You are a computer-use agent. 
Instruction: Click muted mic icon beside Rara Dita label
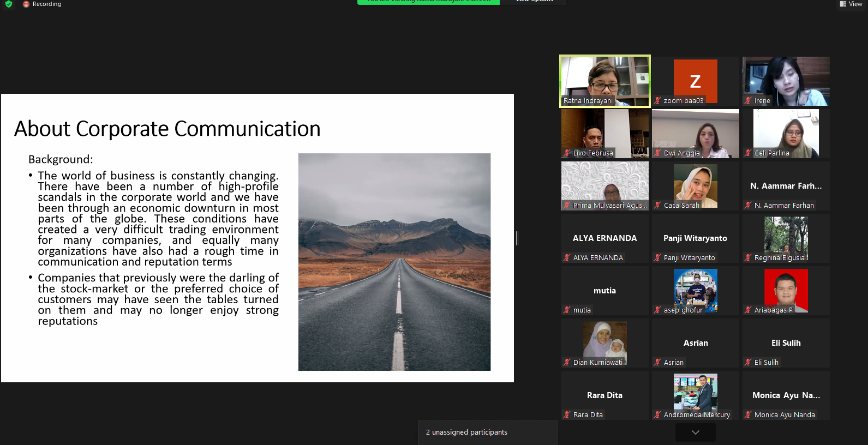567,414
